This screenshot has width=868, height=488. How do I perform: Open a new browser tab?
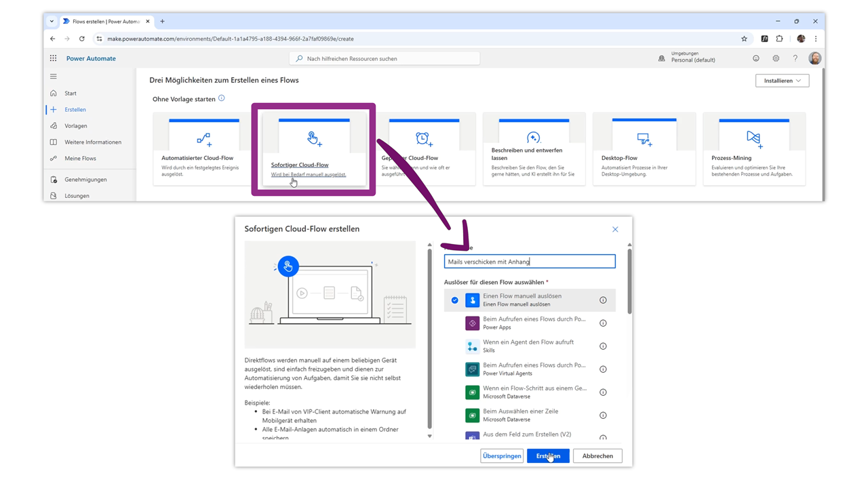click(x=162, y=21)
